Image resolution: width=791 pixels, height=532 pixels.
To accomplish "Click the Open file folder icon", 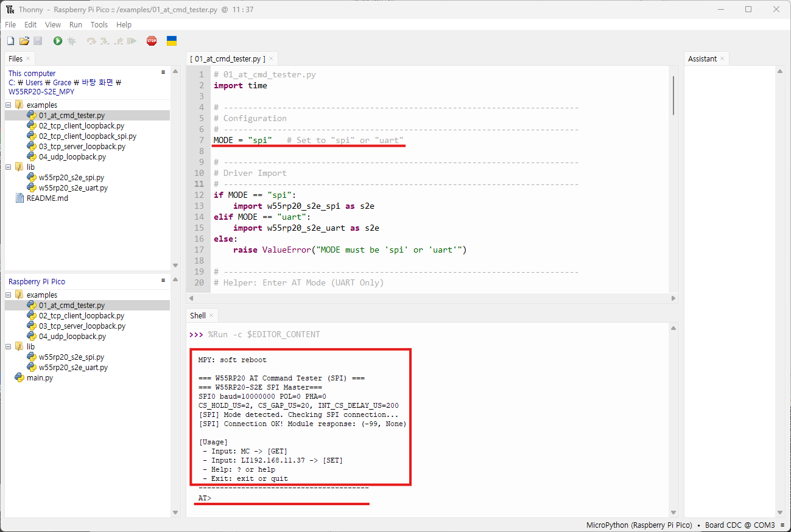I will tap(24, 41).
